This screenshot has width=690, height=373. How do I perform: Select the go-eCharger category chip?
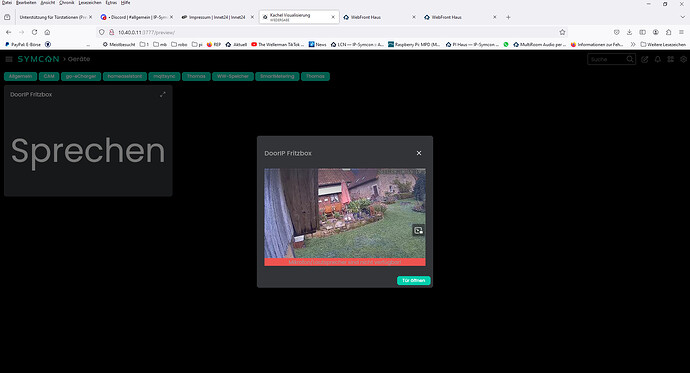point(81,76)
